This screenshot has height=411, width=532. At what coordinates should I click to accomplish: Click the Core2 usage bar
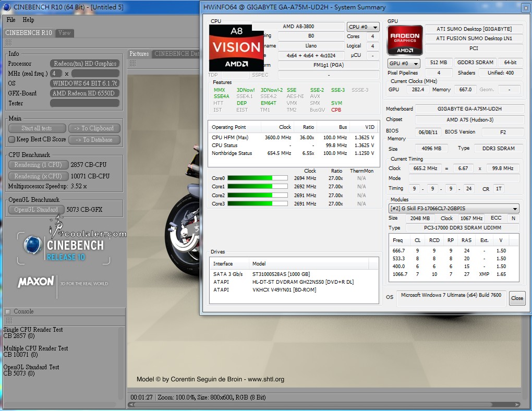click(258, 195)
